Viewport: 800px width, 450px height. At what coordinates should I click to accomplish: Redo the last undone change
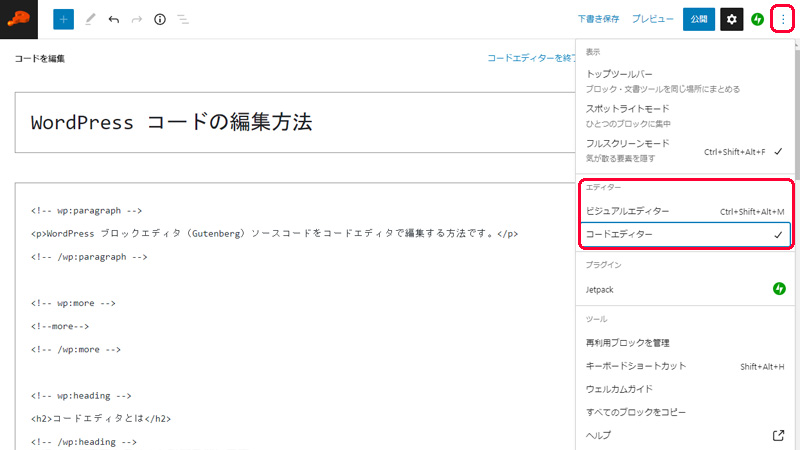pos(137,19)
